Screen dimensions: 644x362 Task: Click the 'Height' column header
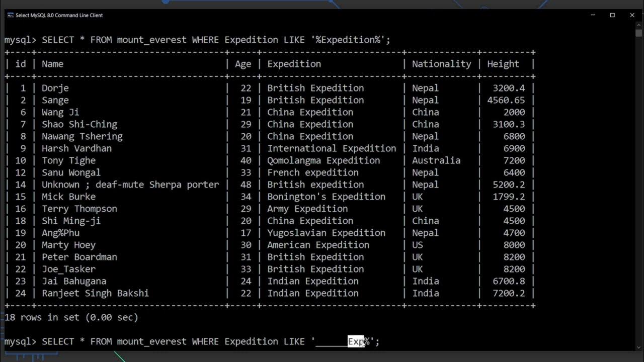click(503, 64)
